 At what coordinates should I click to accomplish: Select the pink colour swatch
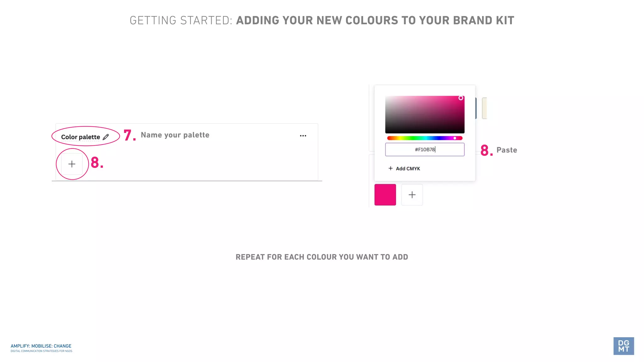385,195
